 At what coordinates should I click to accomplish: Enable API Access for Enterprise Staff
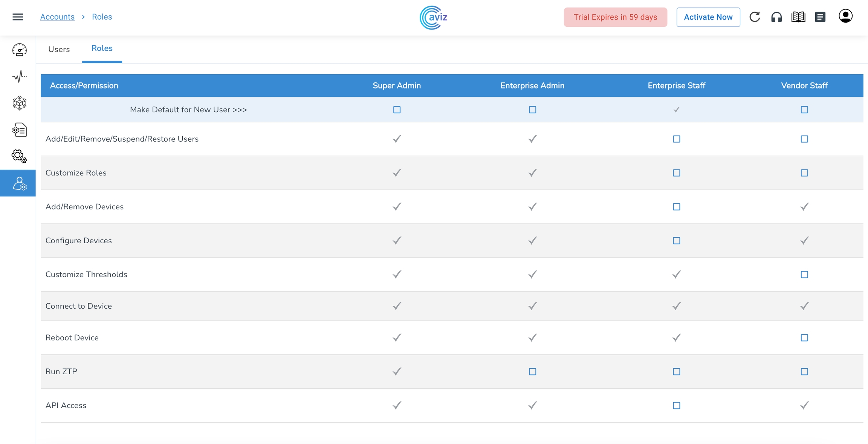pyautogui.click(x=676, y=406)
